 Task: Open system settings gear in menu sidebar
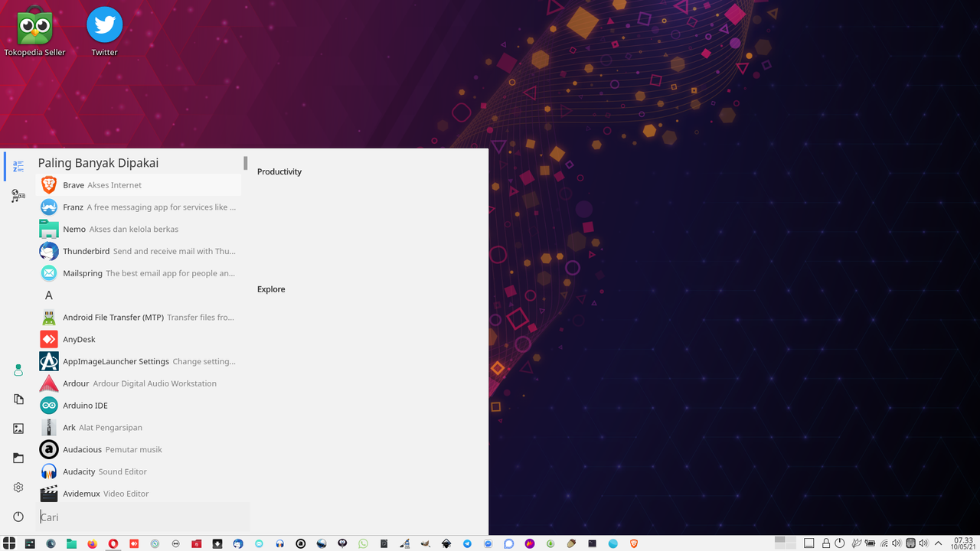click(x=18, y=487)
